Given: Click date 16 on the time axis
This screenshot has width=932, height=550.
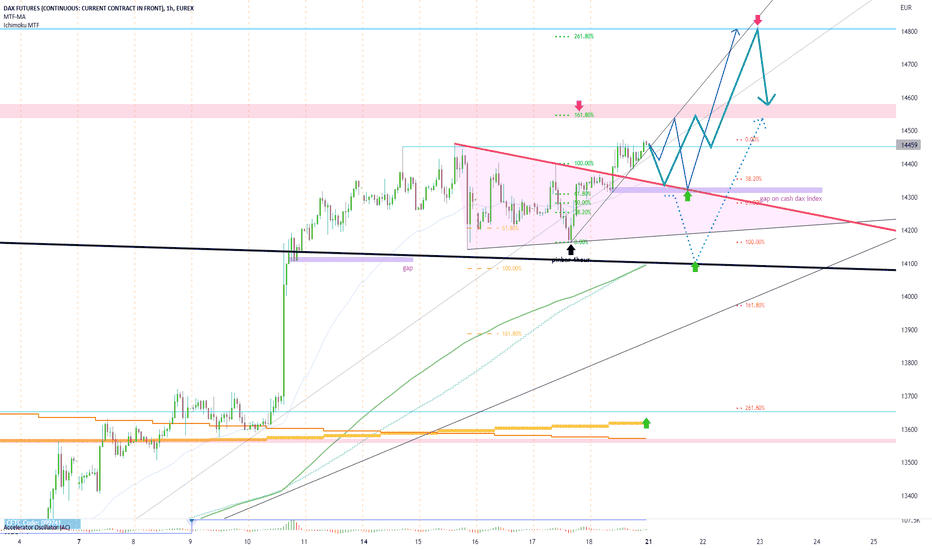Looking at the screenshot, I should coord(475,542).
